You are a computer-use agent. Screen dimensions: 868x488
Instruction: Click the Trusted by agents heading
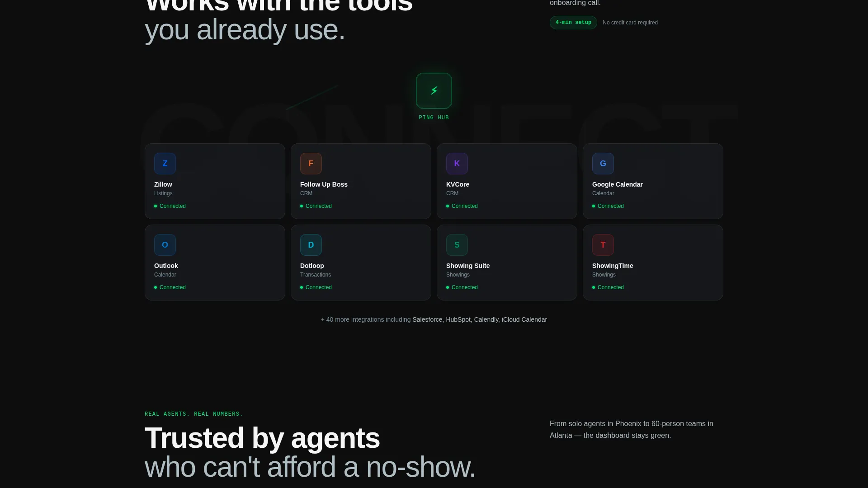click(262, 438)
